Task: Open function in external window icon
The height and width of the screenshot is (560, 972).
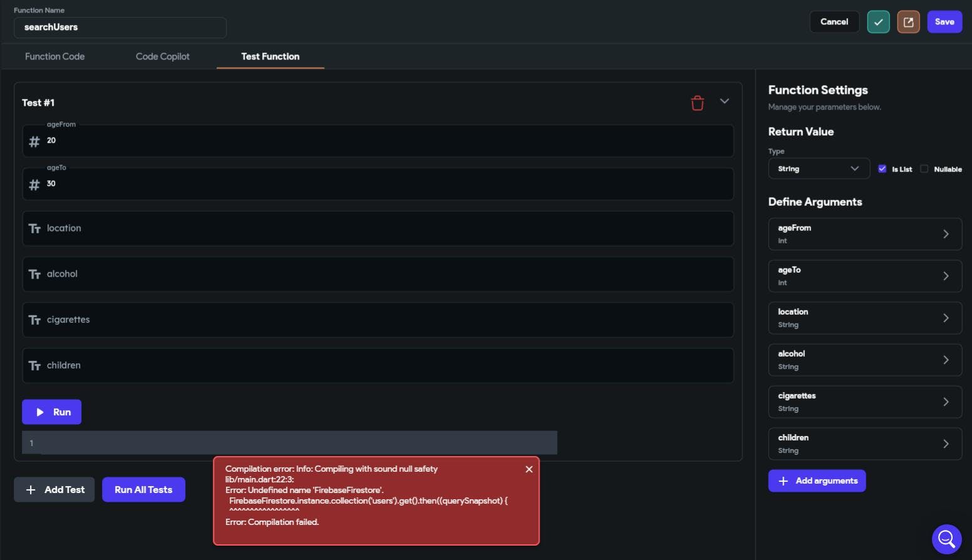Action: click(x=908, y=22)
